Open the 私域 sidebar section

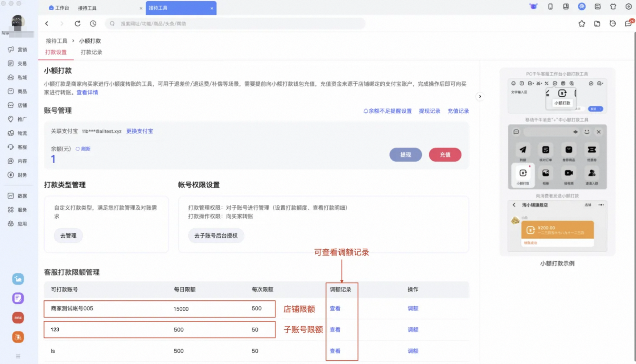pos(18,77)
